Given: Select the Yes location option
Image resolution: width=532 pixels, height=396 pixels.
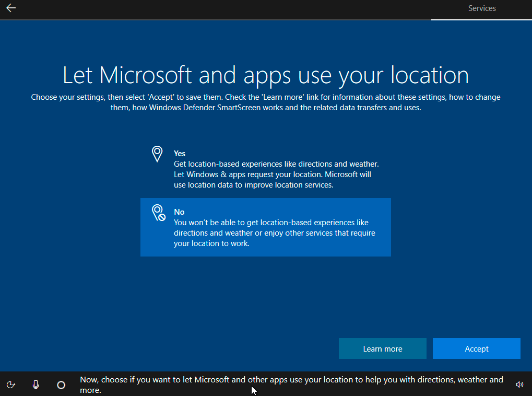Looking at the screenshot, I should point(266,169).
